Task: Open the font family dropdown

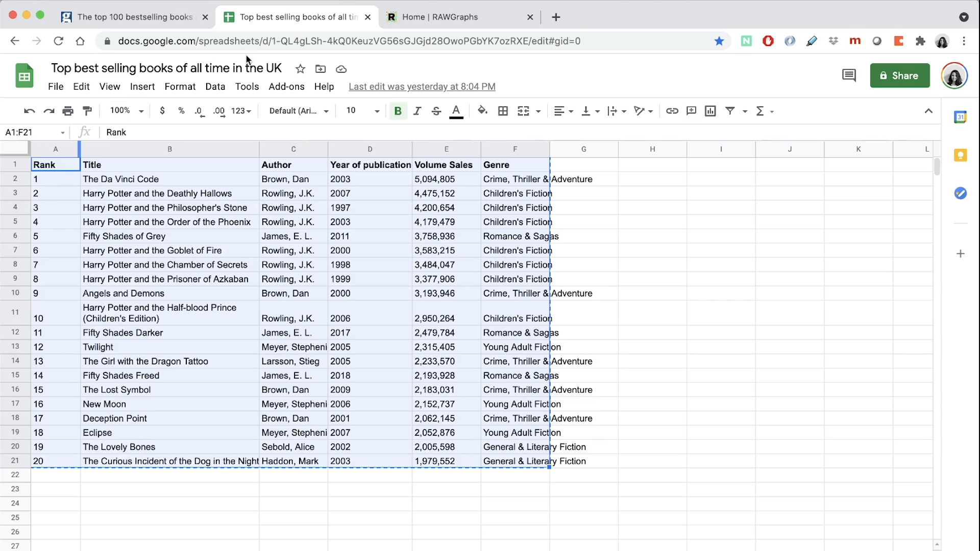Action: 299,111
